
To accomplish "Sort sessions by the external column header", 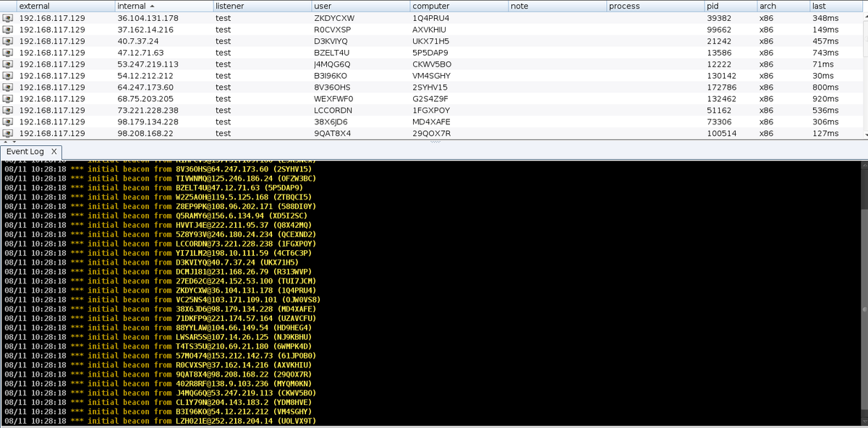I will 64,6.
